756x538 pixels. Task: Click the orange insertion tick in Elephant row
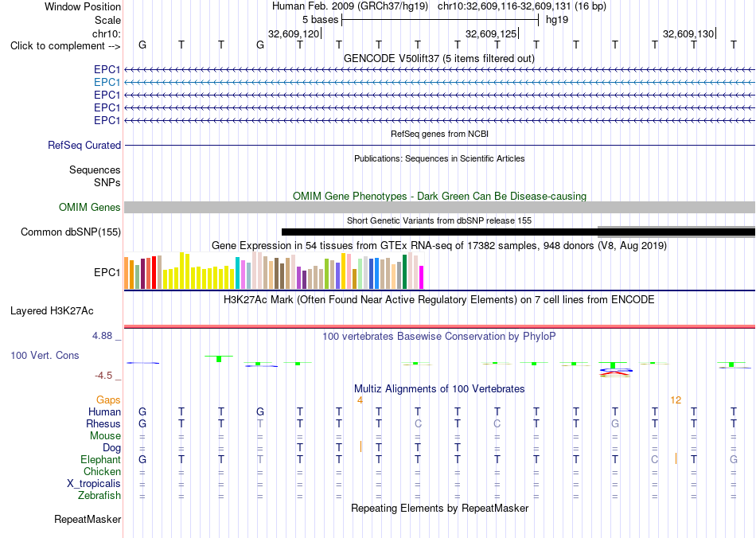click(676, 458)
